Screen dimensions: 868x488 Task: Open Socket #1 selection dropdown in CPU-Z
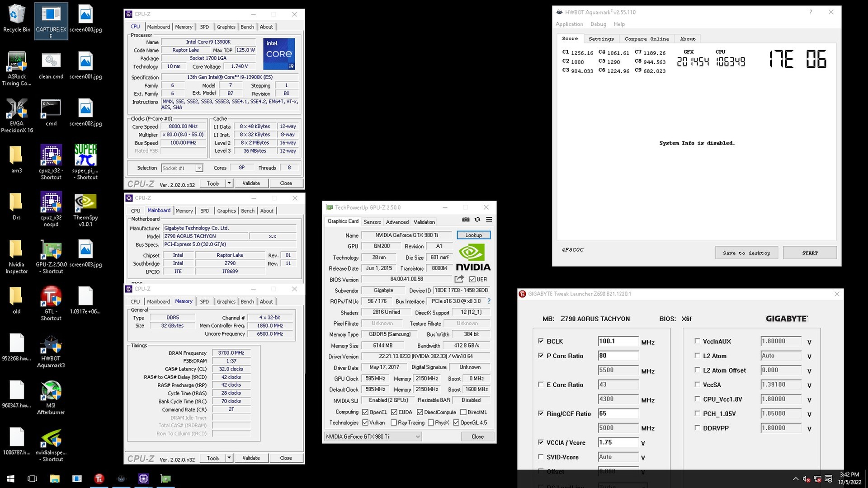[182, 168]
